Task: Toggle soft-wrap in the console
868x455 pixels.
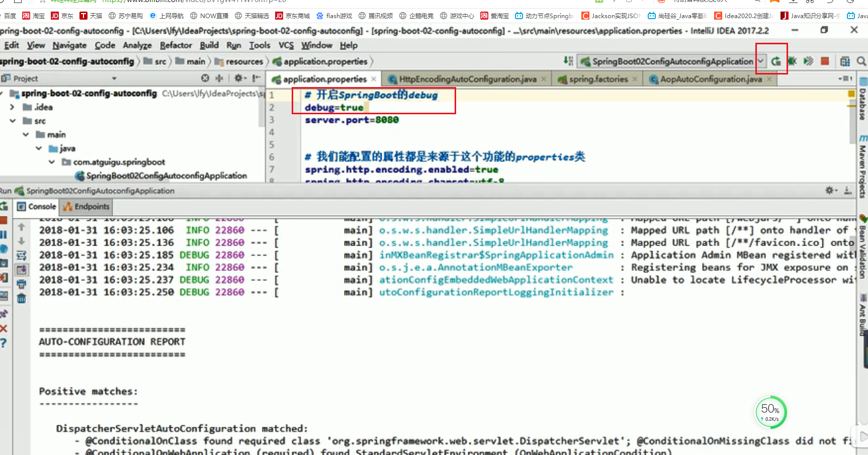Action: pyautogui.click(x=21, y=256)
